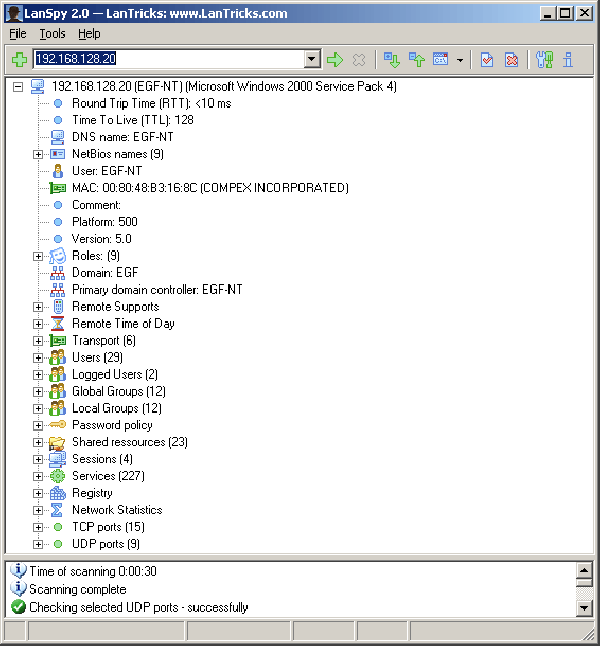Click the Roles mask icon
This screenshot has width=600, height=646.
pyautogui.click(x=58, y=256)
